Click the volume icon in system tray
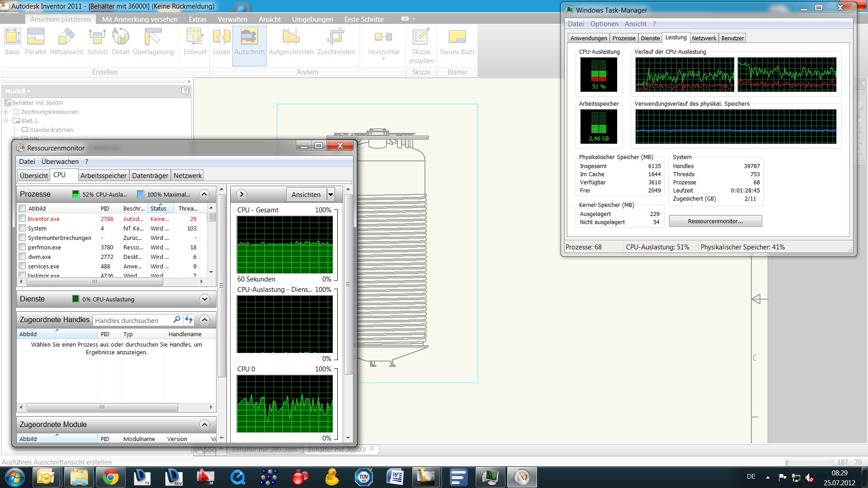The height and width of the screenshot is (488, 868). (x=810, y=477)
